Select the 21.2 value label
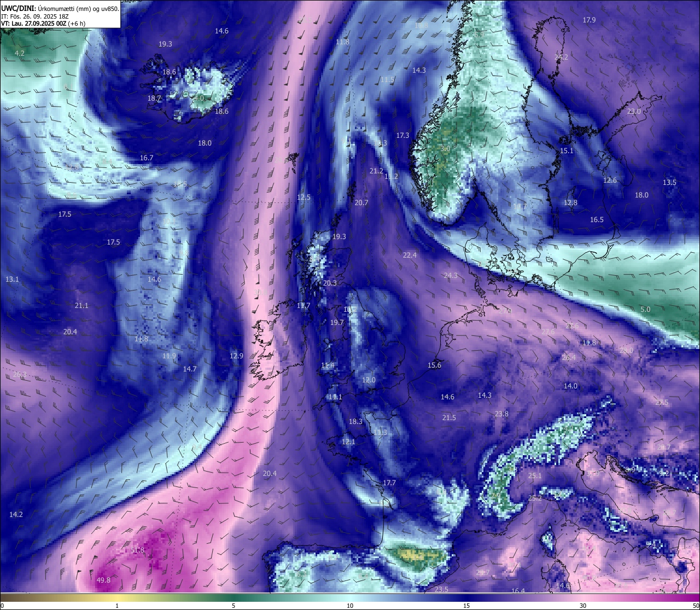Viewport: 700px width, 610px height. tap(376, 171)
